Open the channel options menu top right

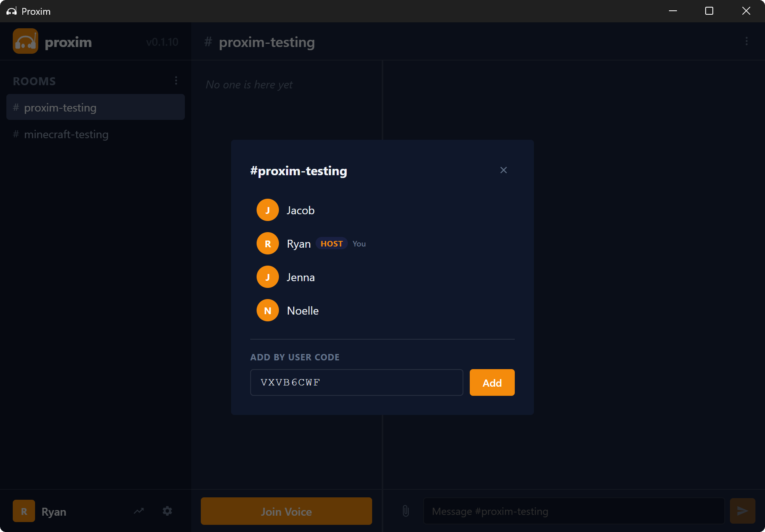pyautogui.click(x=747, y=41)
